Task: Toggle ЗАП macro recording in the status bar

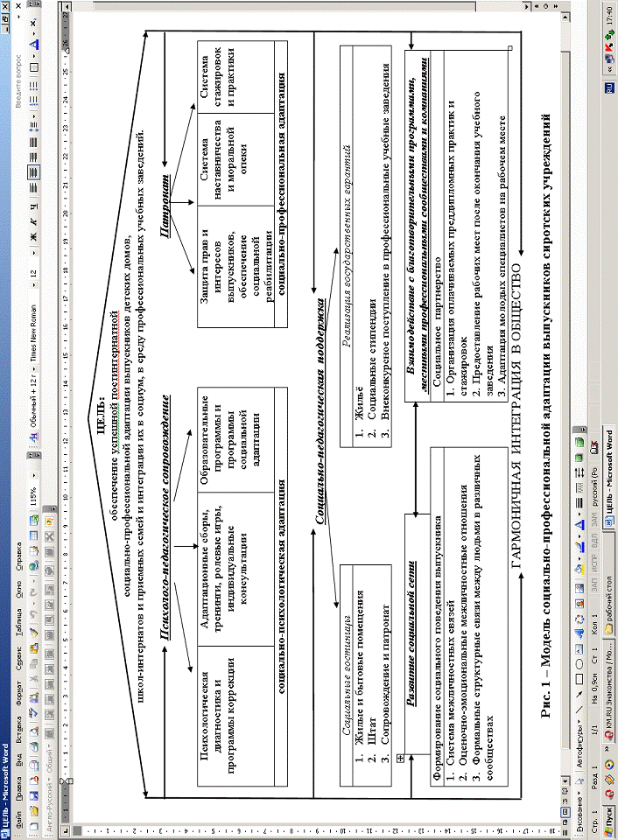Action: 595,584
